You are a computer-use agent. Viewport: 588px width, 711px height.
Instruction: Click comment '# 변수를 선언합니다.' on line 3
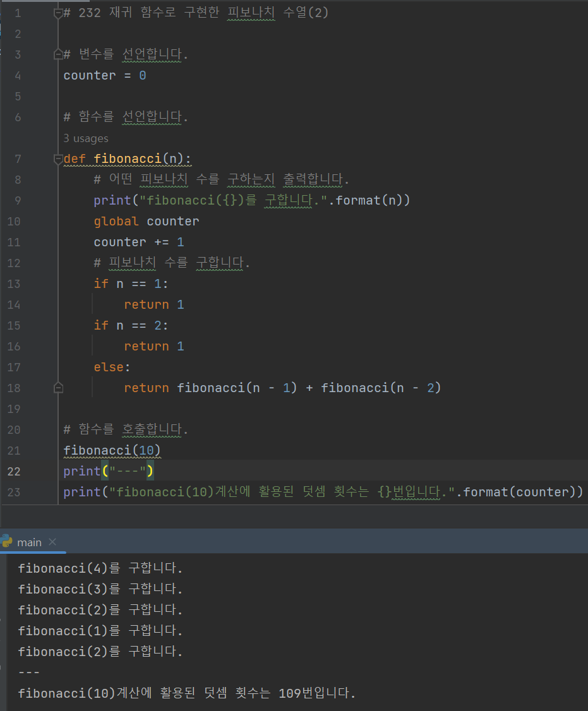(x=126, y=54)
